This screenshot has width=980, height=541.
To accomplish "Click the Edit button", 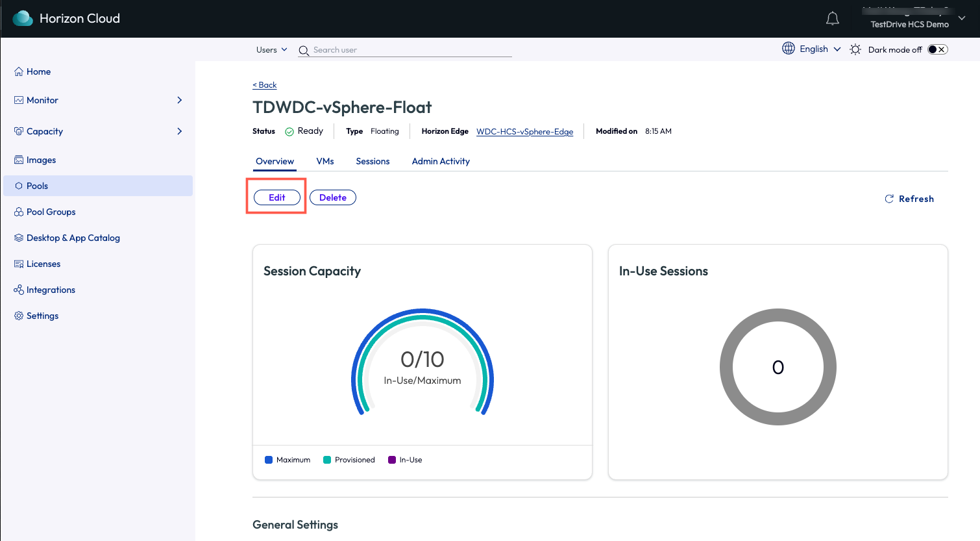I will pos(277,197).
